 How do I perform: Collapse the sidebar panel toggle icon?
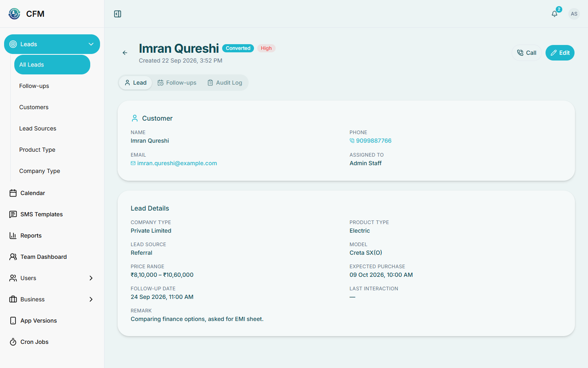click(118, 14)
